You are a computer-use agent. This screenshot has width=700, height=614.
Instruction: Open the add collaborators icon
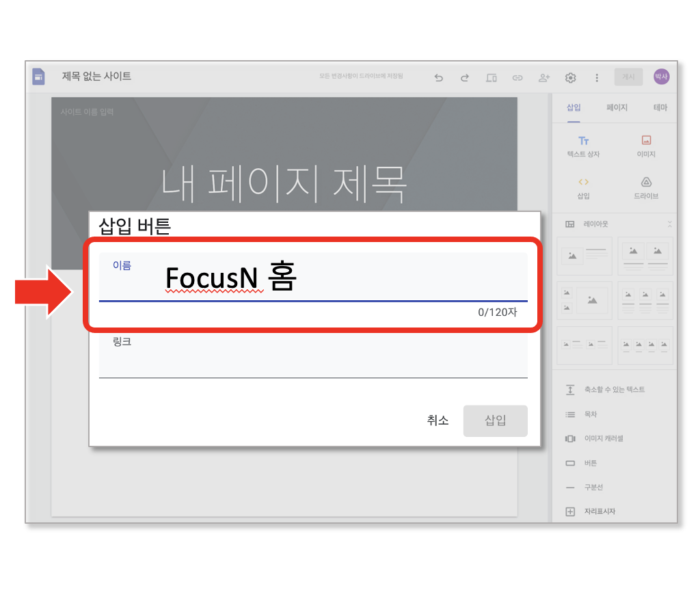543,78
